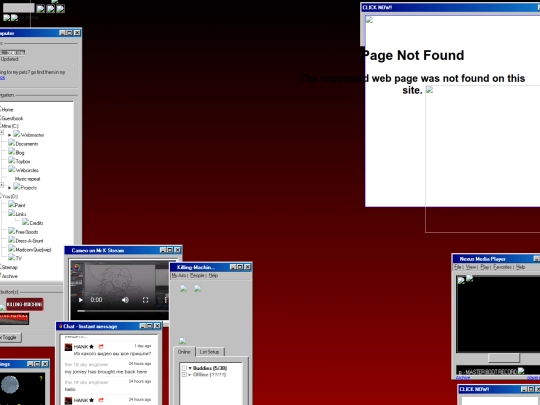Select the You (D:) drive entry

[9, 196]
